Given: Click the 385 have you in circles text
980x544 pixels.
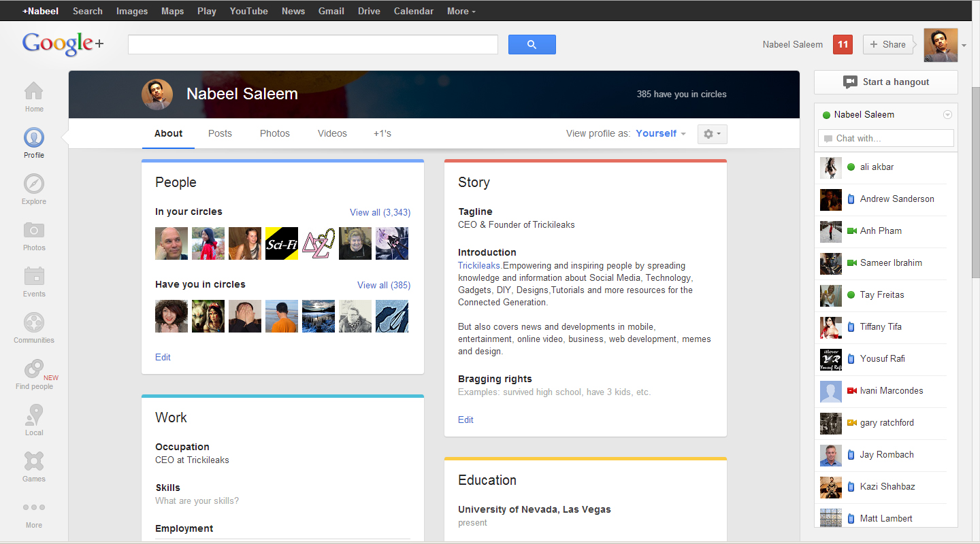Looking at the screenshot, I should (681, 95).
